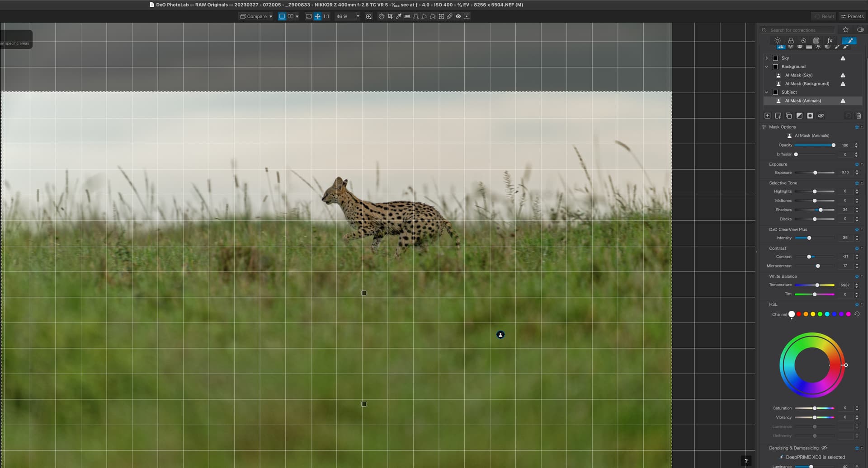
Task: Toggle the Subject layer checkbox
Action: (775, 92)
